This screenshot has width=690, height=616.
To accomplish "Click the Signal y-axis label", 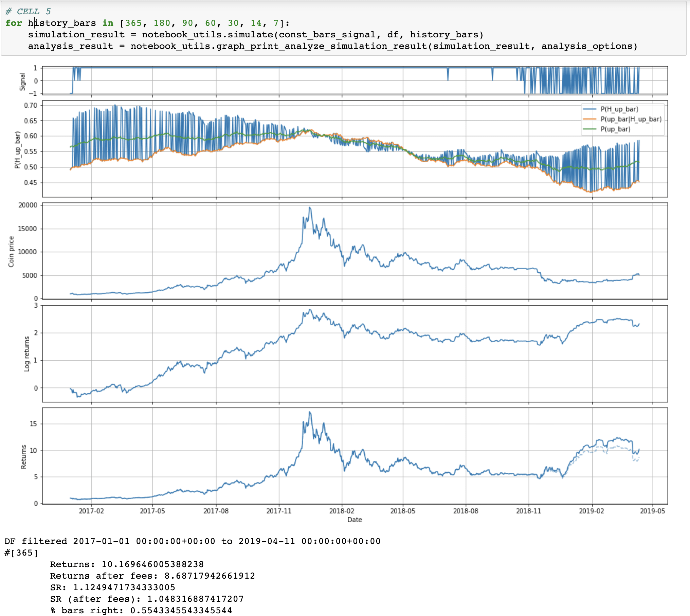I will tap(22, 81).
